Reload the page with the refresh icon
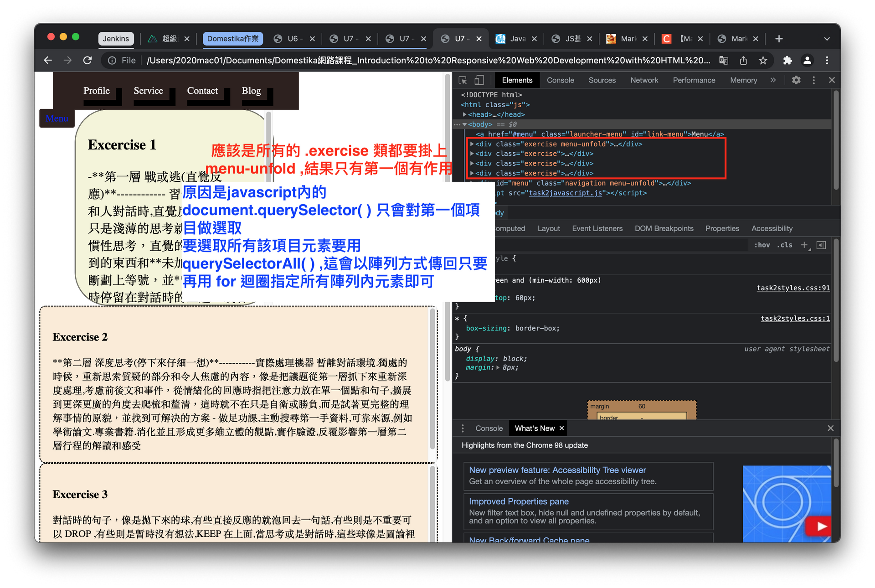 [x=87, y=60]
